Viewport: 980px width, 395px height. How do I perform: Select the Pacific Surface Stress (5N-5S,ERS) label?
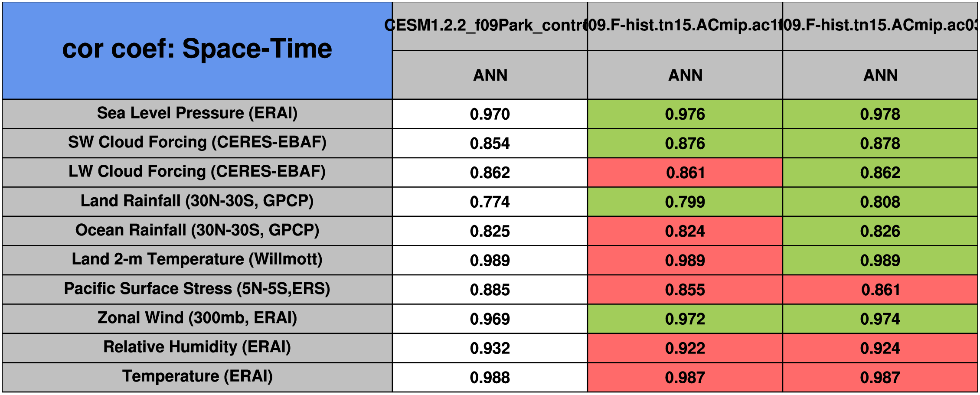pyautogui.click(x=197, y=289)
